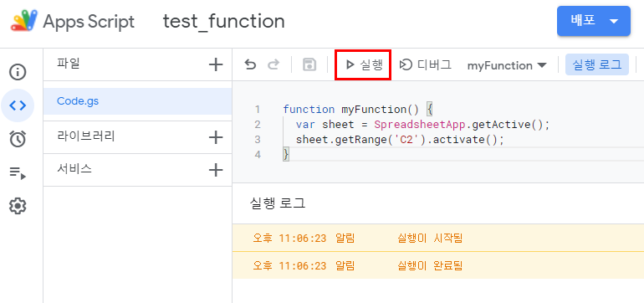The width and height of the screenshot is (644, 303).
Task: Add a service via 서비스 plus icon
Action: 216,170
